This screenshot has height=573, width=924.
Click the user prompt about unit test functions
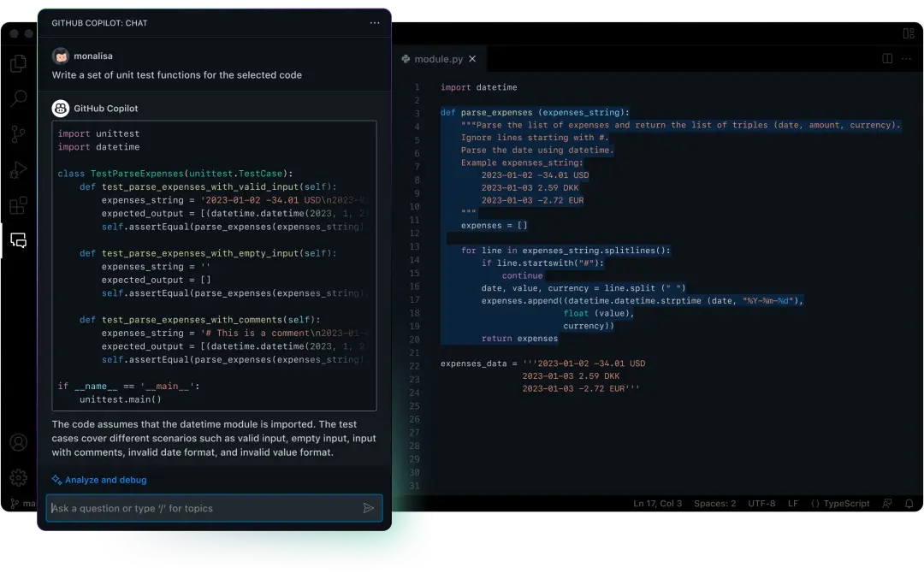coord(177,74)
